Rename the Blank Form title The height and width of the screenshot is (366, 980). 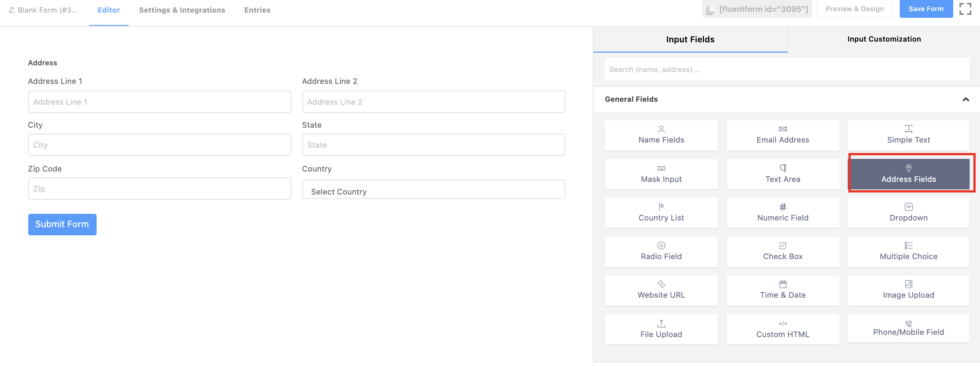click(43, 10)
